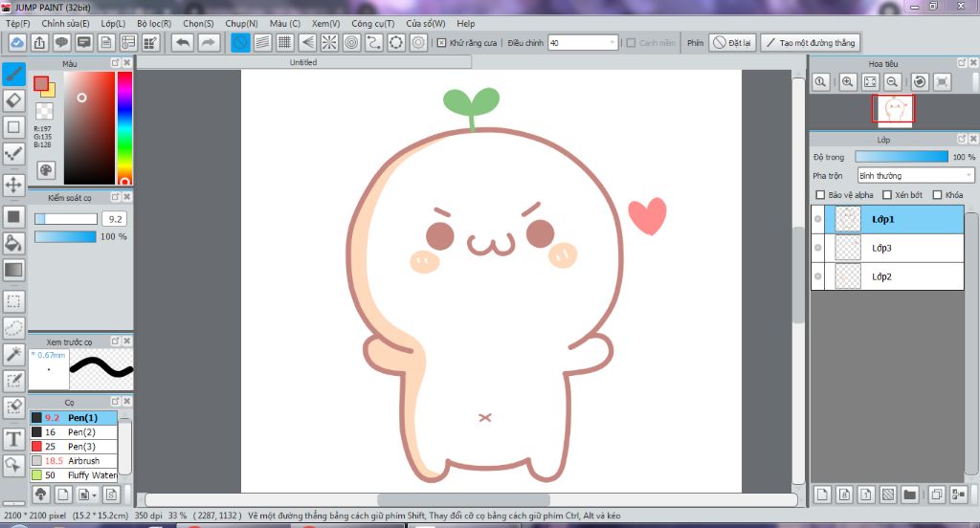The height and width of the screenshot is (528, 980).
Task: Click the export/share icon in toolbar
Action: pos(39,42)
